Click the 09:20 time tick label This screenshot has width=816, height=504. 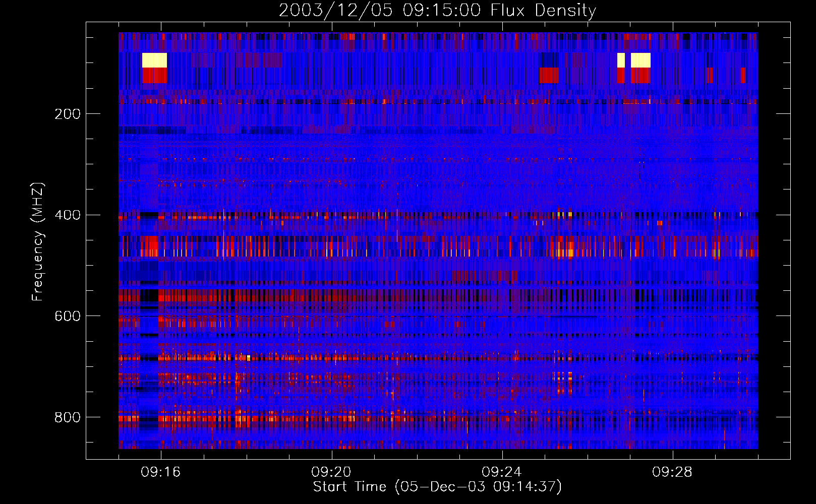pos(331,472)
